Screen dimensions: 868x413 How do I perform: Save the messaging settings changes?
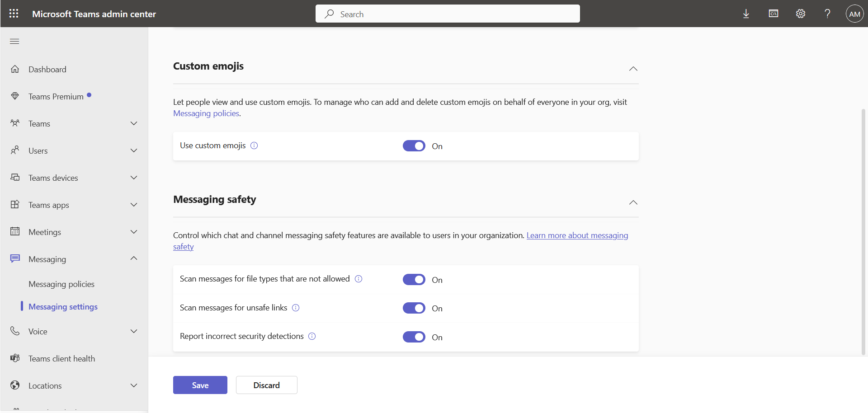click(x=200, y=385)
